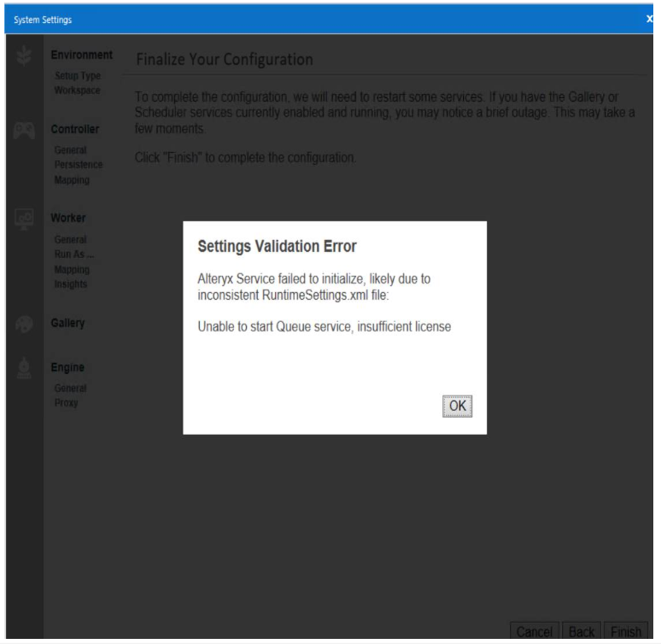Screen dimensions: 661x644
Task: Select the Worker monitor icon
Action: (x=24, y=219)
